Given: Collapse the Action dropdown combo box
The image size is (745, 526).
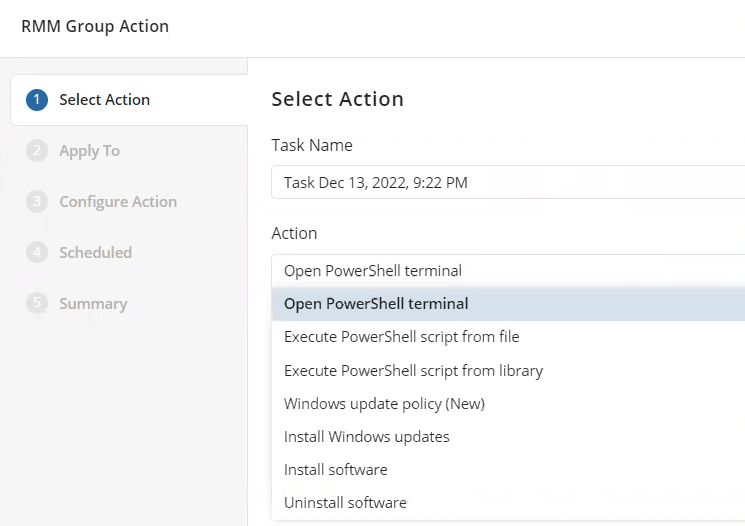Looking at the screenshot, I should (x=508, y=271).
